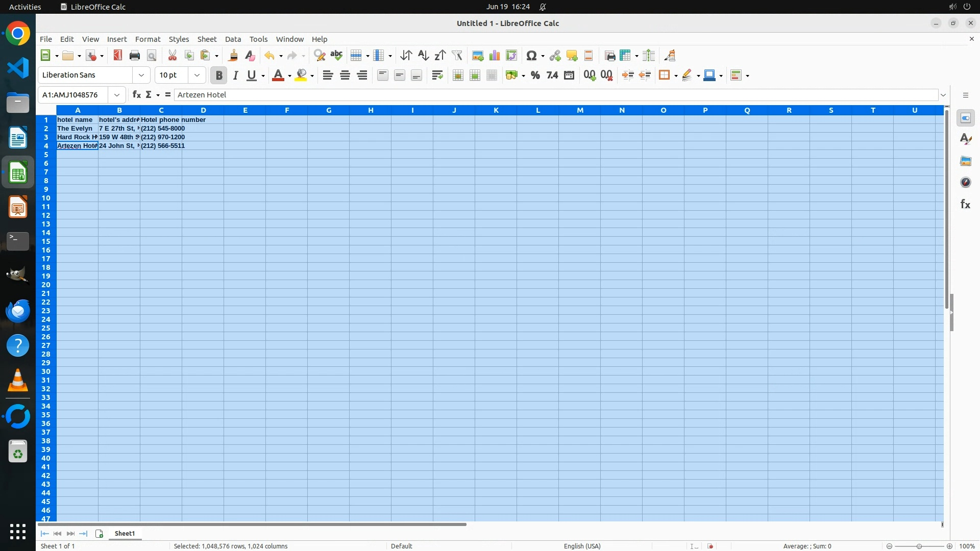Open the Sheet menu
The image size is (980, 551).
point(207,39)
